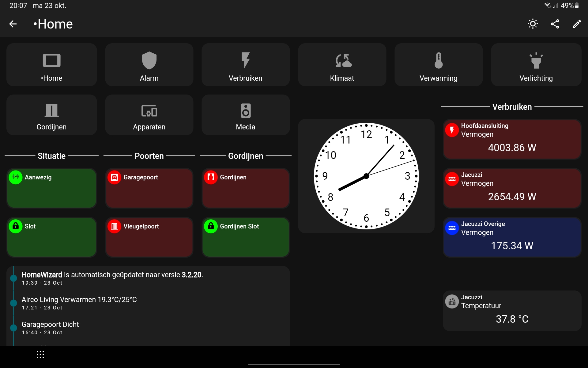Open edit mode with pencil icon

pyautogui.click(x=577, y=24)
